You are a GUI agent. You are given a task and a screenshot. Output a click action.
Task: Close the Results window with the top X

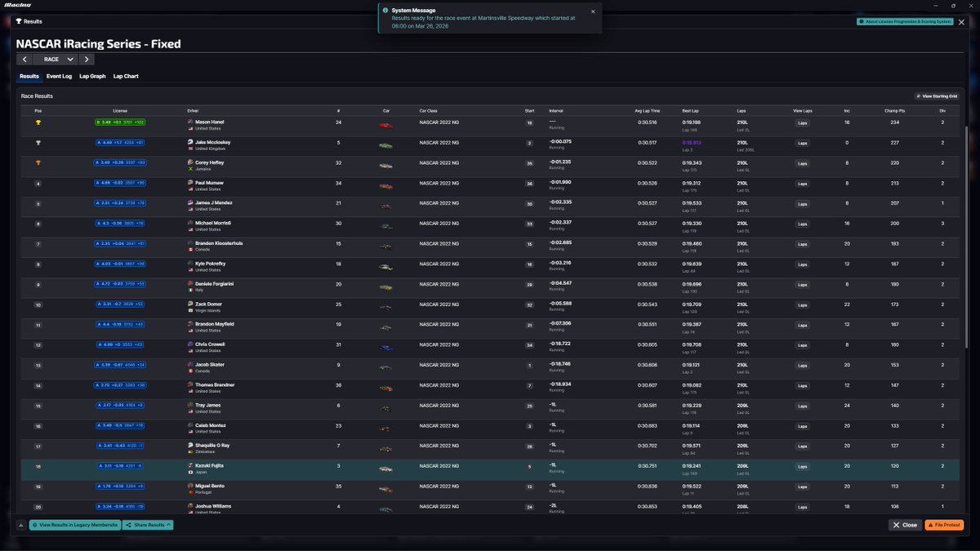tap(960, 20)
